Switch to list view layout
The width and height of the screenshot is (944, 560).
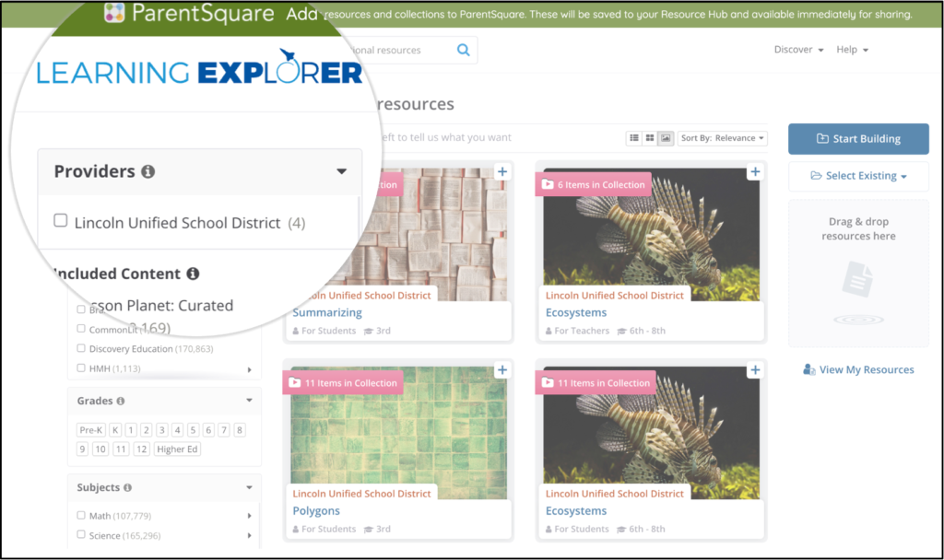pyautogui.click(x=634, y=138)
